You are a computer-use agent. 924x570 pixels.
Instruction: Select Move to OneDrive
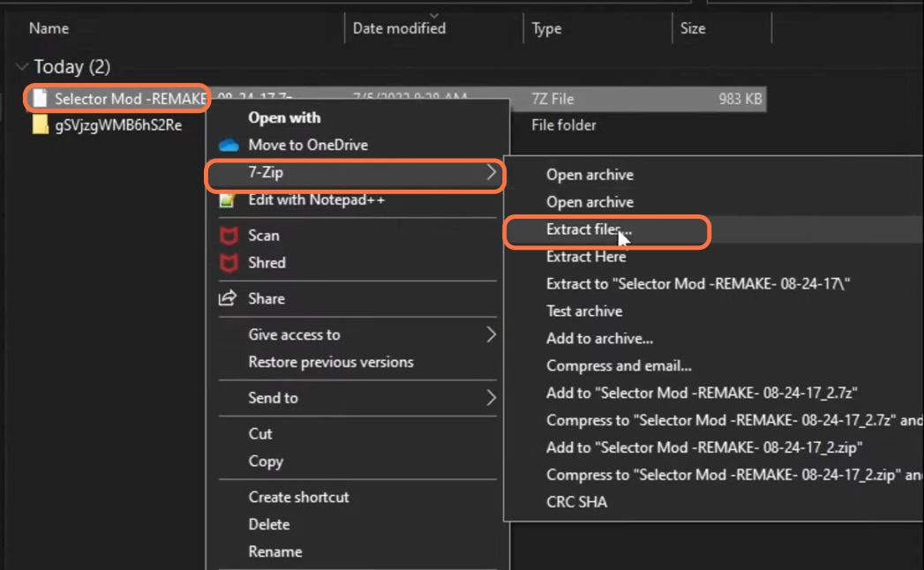tap(308, 145)
